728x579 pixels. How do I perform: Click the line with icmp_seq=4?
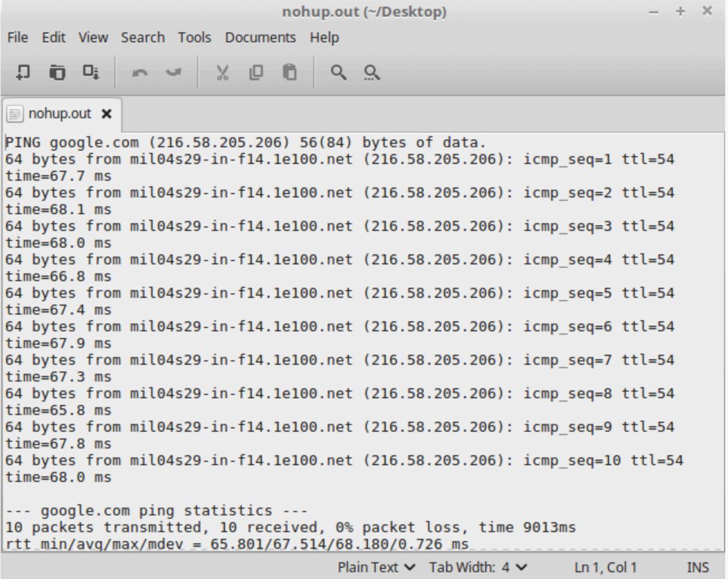click(340, 259)
